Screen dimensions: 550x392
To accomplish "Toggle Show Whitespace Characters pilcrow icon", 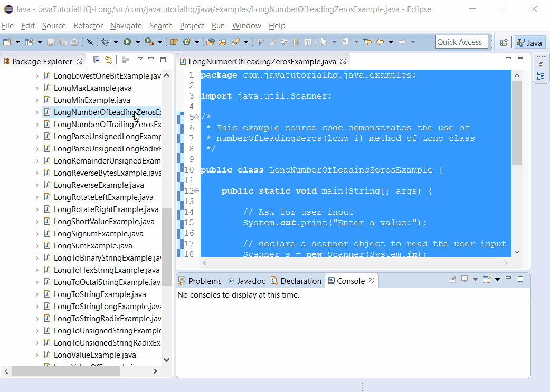I will pyautogui.click(x=308, y=42).
